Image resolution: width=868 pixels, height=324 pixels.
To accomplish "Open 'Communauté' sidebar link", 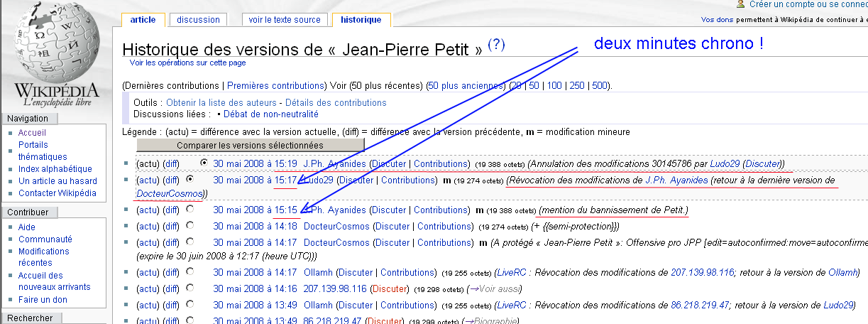I will (x=45, y=239).
